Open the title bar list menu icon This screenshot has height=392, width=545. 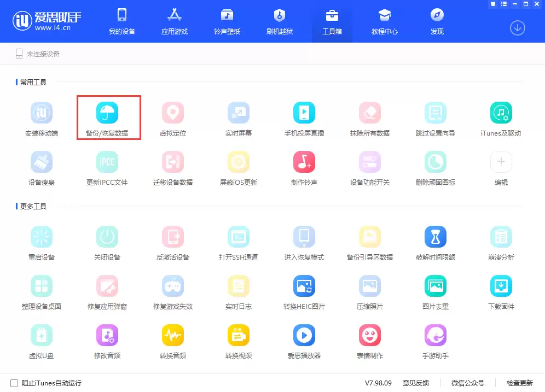tap(504, 4)
